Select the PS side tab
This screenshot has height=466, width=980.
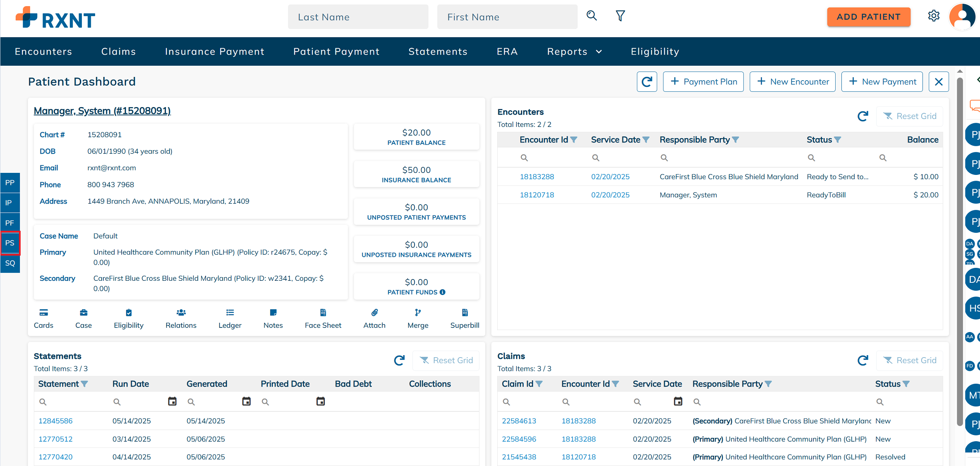pyautogui.click(x=10, y=243)
